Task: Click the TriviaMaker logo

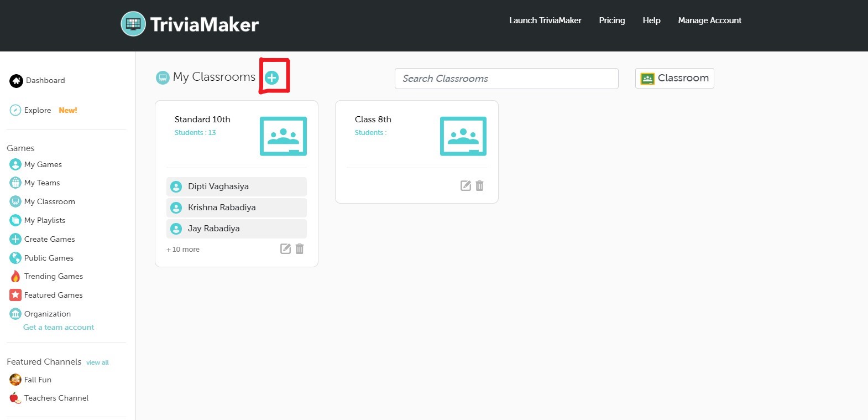Action: point(190,24)
